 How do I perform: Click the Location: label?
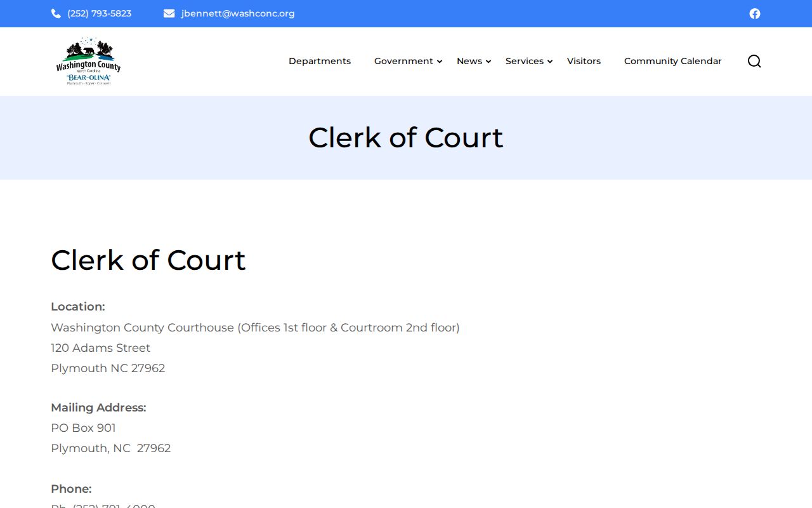pos(78,307)
